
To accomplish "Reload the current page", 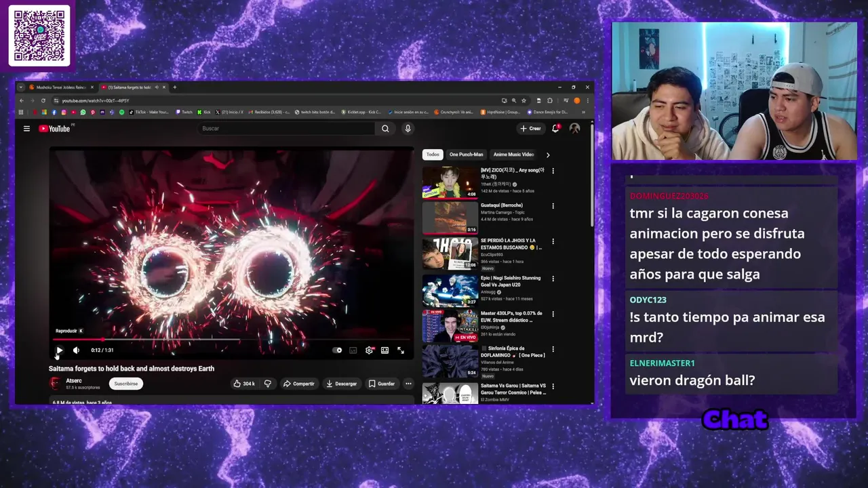I will [43, 100].
